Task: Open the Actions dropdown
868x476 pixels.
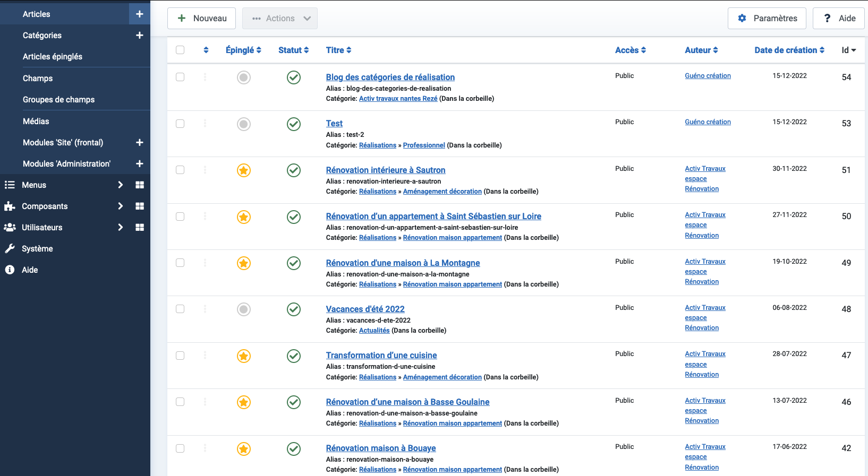Action: tap(280, 18)
